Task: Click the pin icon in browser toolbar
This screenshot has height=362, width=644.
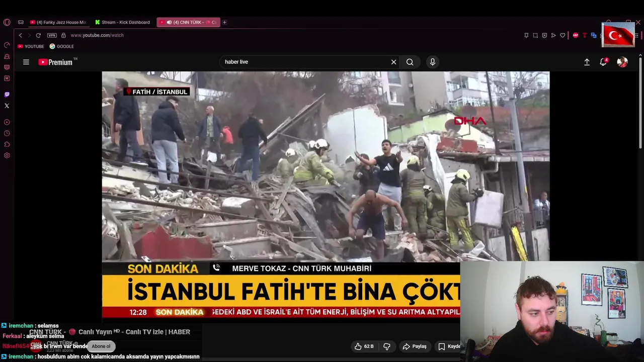Action: click(526, 35)
